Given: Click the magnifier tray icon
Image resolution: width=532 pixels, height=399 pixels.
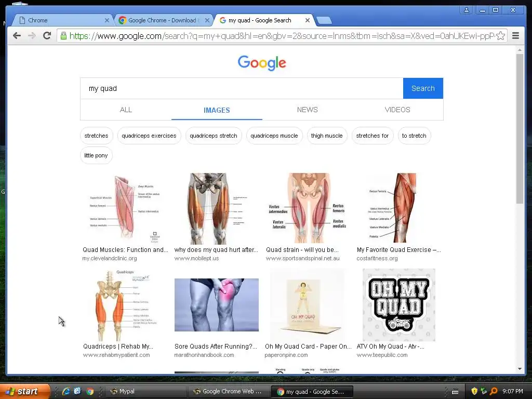Looking at the screenshot, I should [494, 391].
